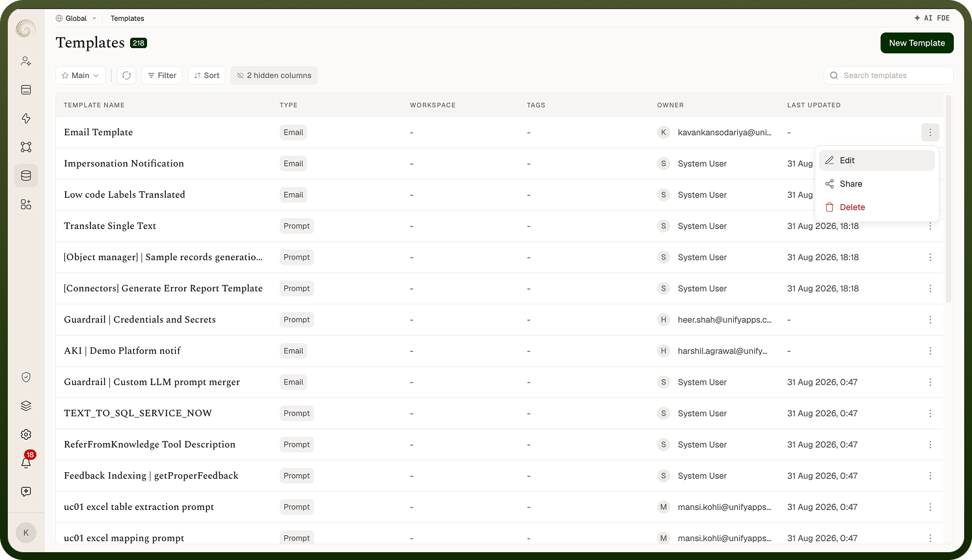Click the Workspace column header

433,105
